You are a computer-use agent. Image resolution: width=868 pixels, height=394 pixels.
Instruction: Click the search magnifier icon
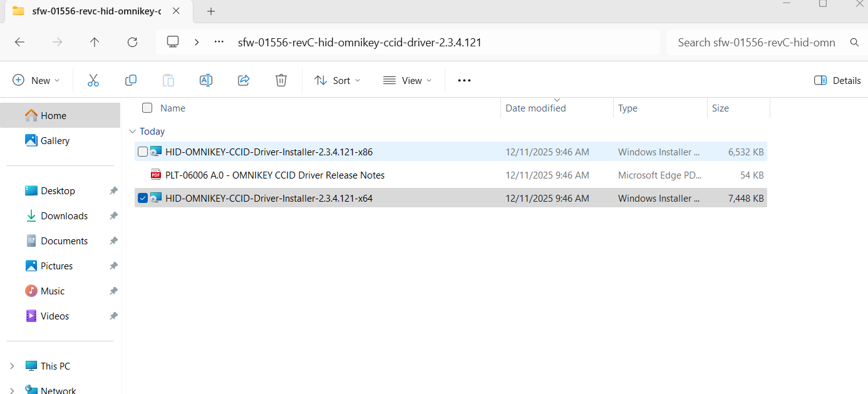[x=854, y=43]
